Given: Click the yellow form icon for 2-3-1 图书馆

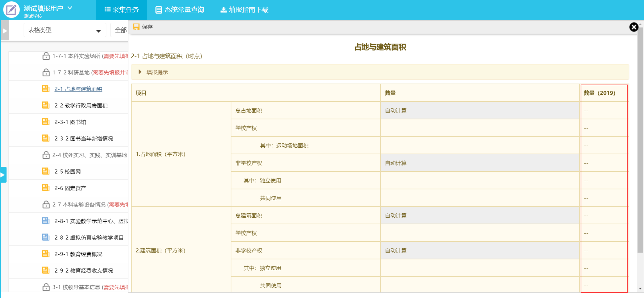Looking at the screenshot, I should tap(46, 122).
